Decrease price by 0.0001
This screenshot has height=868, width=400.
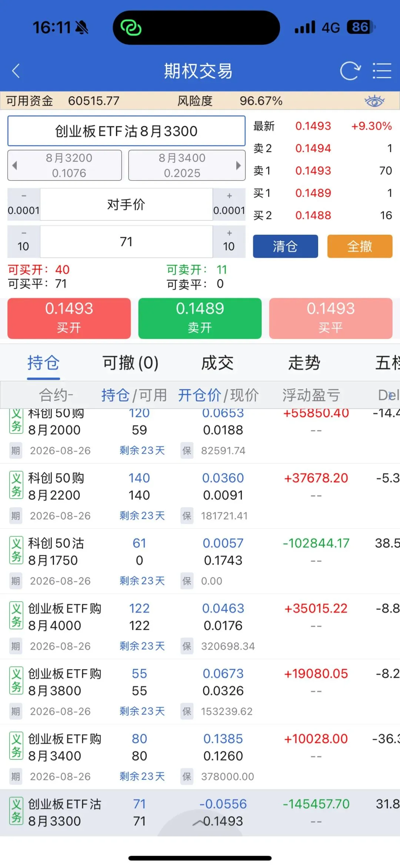(x=24, y=204)
